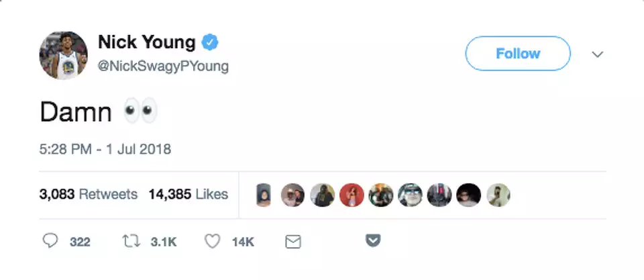The height and width of the screenshot is (280, 644).
Task: Open the dark black-background liker avatar
Action: coord(468,195)
